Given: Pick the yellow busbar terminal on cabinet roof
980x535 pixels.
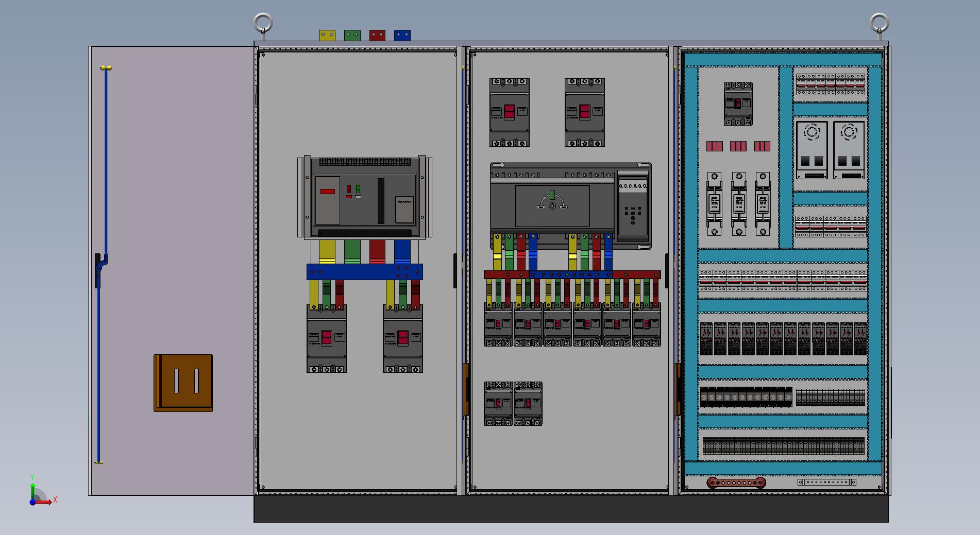Looking at the screenshot, I should (x=327, y=36).
